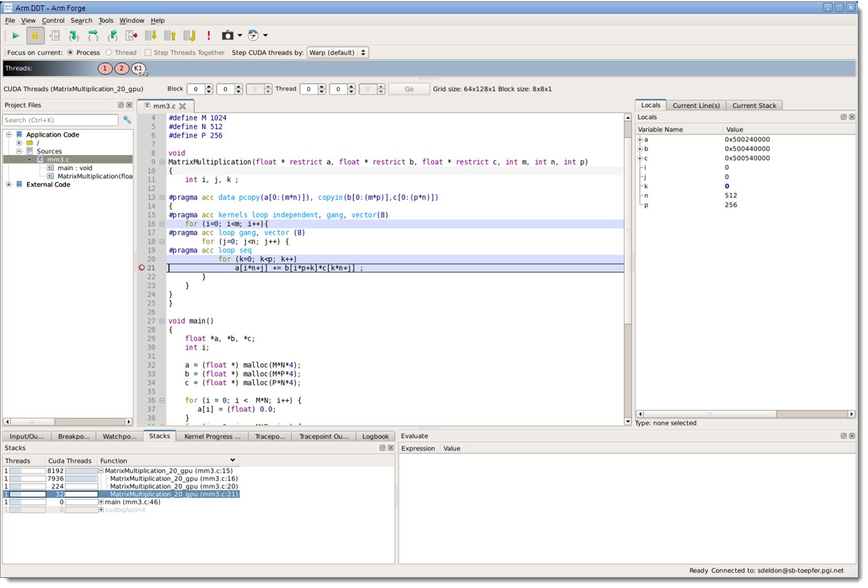868x588 pixels.
Task: Expand variable a in Locals
Action: tap(640, 139)
